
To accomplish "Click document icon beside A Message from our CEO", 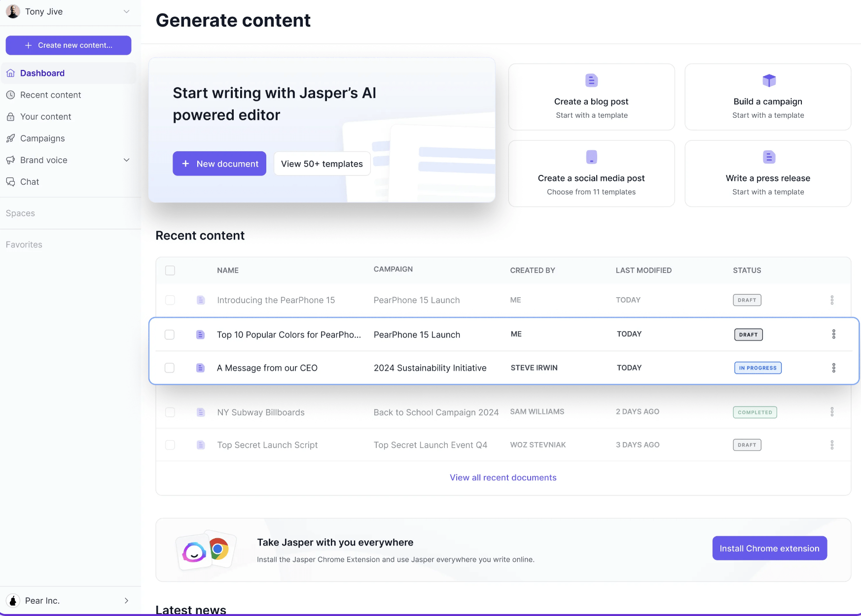I will click(x=200, y=368).
